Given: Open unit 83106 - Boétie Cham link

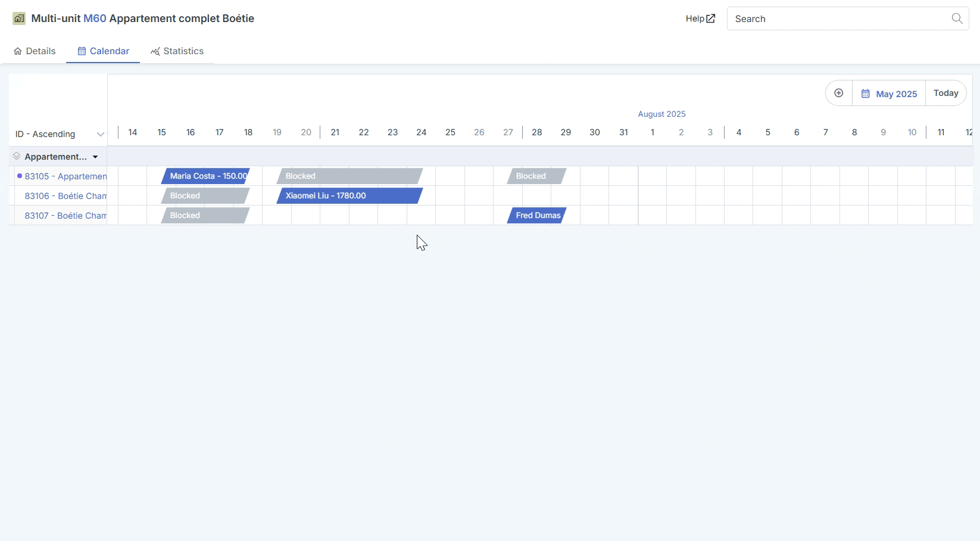Looking at the screenshot, I should point(65,196).
